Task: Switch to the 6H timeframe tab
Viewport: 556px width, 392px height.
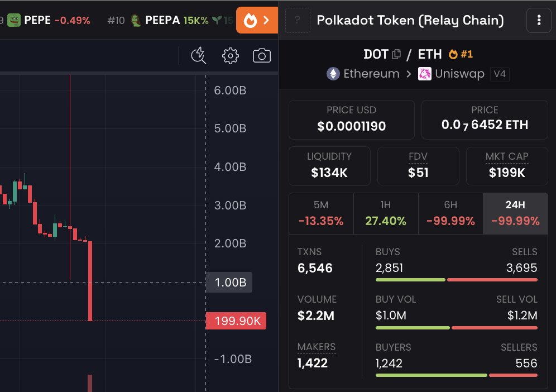Action: 450,213
